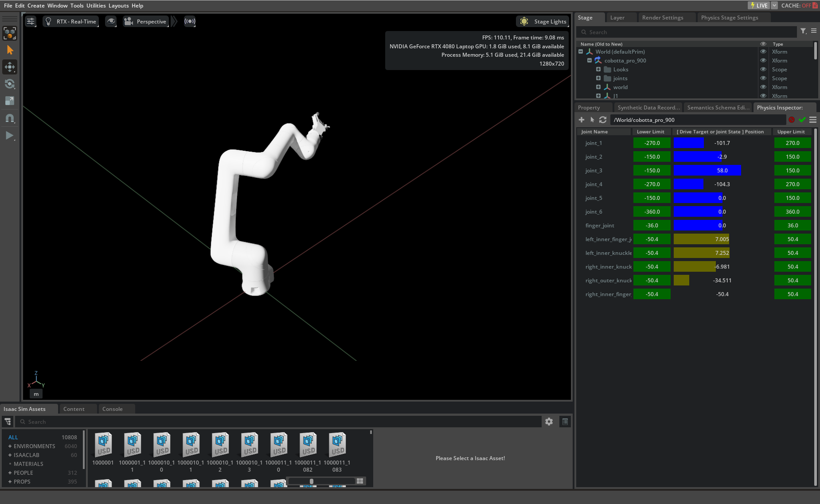
Task: Toggle the thumbnail grid view icon
Action: tap(360, 481)
